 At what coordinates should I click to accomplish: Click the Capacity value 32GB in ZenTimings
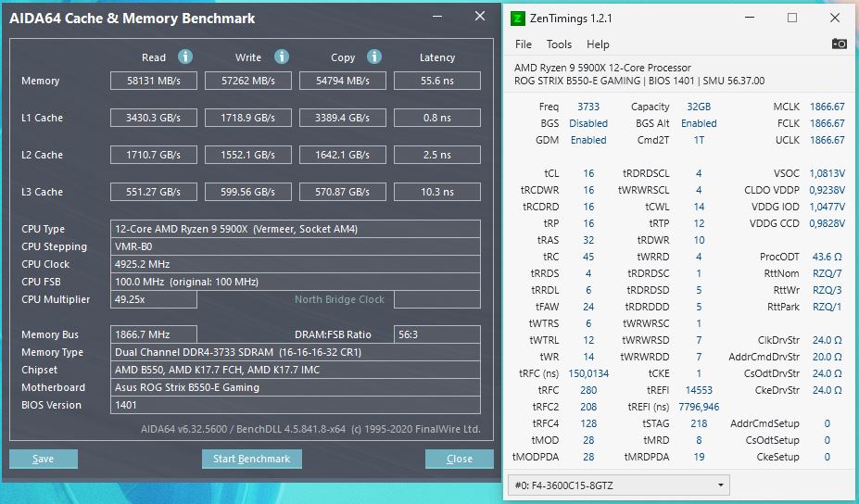pos(699,107)
